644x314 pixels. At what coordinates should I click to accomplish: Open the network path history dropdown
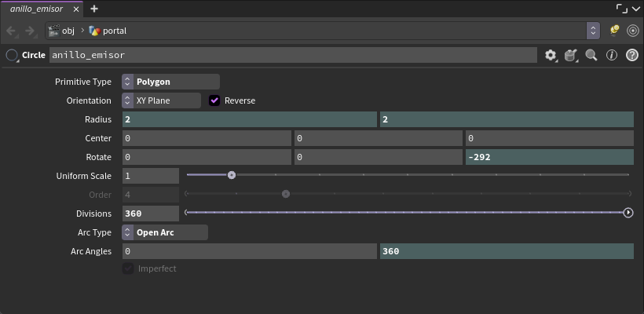coord(593,31)
